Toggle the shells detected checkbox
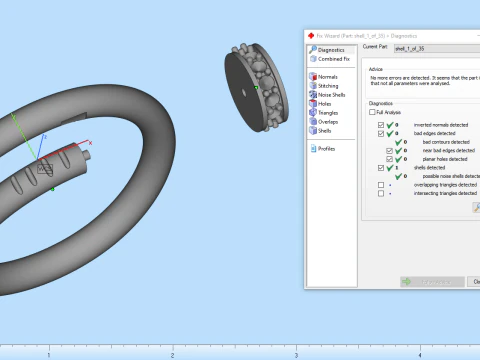Image resolution: width=480 pixels, height=360 pixels. 381,168
